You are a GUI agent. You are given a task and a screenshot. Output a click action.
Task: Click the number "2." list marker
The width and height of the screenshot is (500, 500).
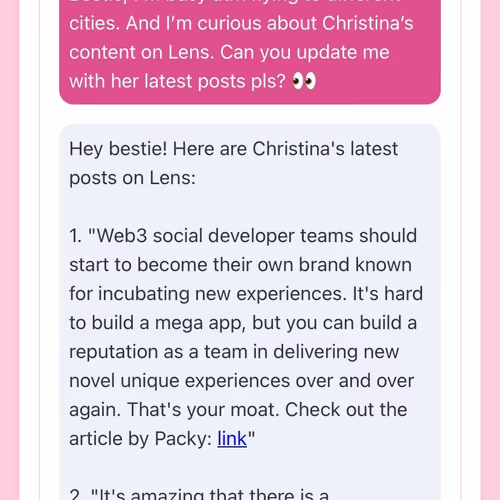[76, 495]
